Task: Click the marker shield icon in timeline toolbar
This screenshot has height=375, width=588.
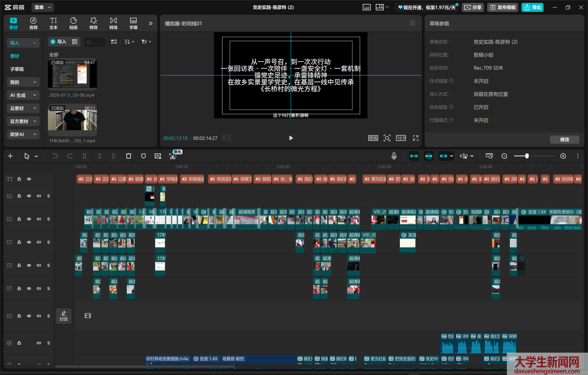Action: point(143,156)
